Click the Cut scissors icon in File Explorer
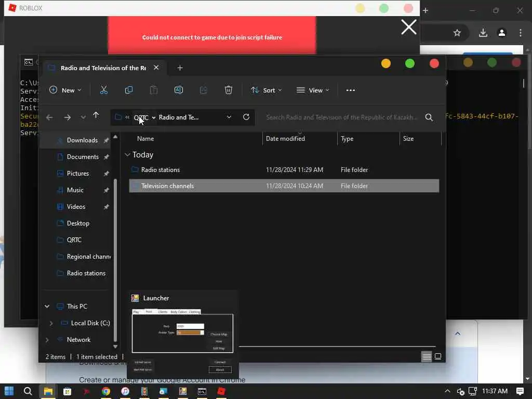The image size is (532, 399). tap(104, 90)
